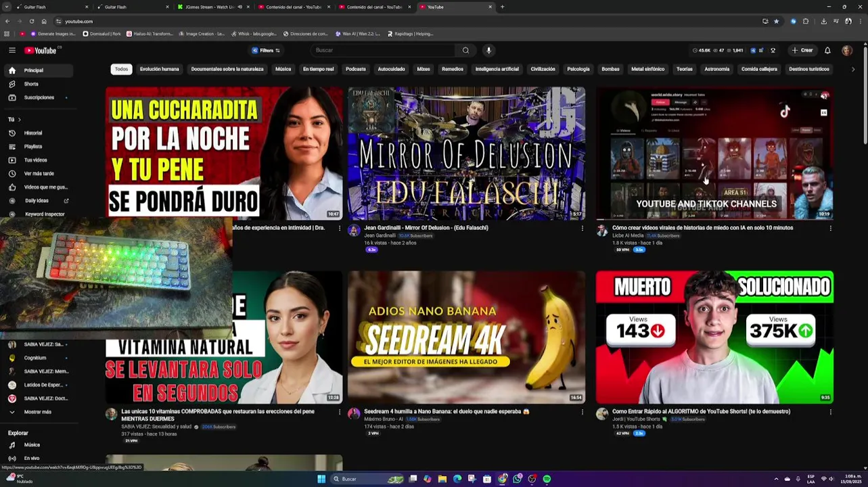Viewport: 868px width, 487px height.
Task: Open Spotify from the taskbar
Action: [x=547, y=479]
